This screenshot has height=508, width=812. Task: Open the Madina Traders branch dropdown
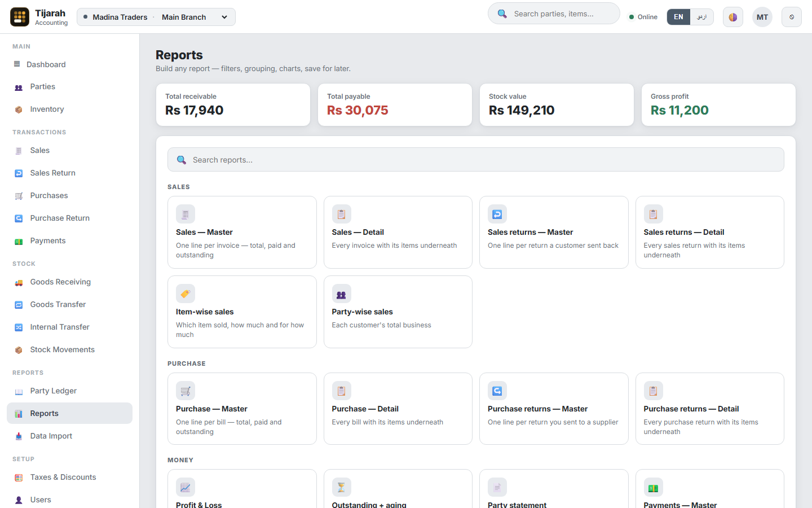tap(156, 17)
